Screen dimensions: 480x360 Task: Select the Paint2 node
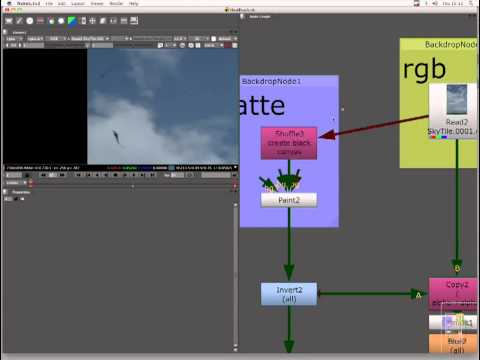(x=289, y=200)
